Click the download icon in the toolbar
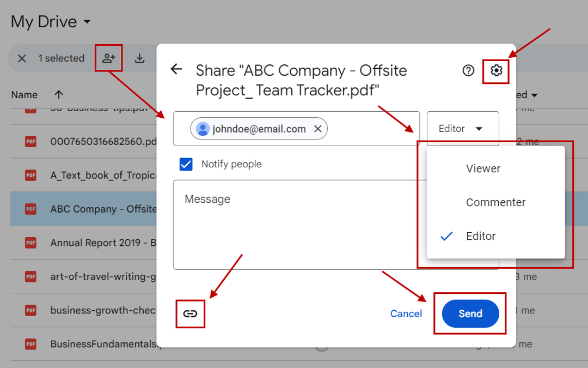588x368 pixels. [140, 57]
